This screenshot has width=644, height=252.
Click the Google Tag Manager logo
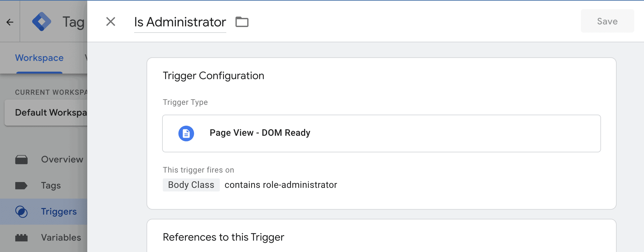click(42, 21)
